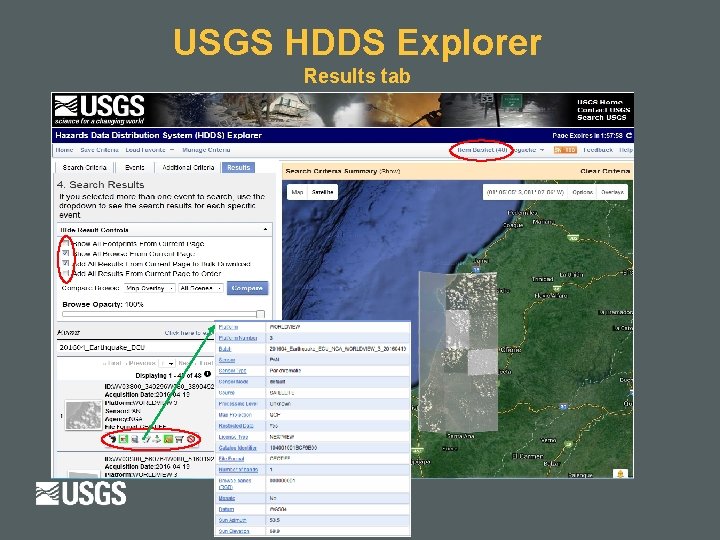Click Search USGS header link
Image resolution: width=720 pixels, height=540 pixels.
pyautogui.click(x=602, y=118)
